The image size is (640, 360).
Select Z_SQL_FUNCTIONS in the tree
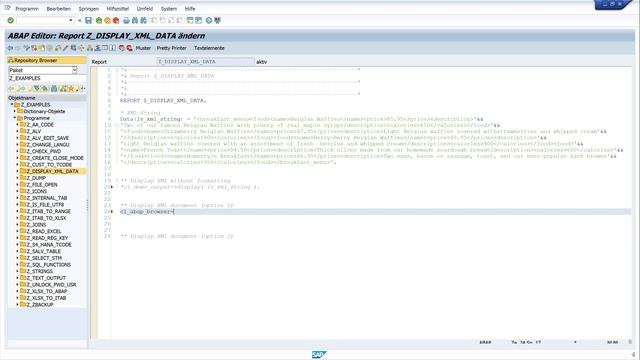tap(49, 264)
